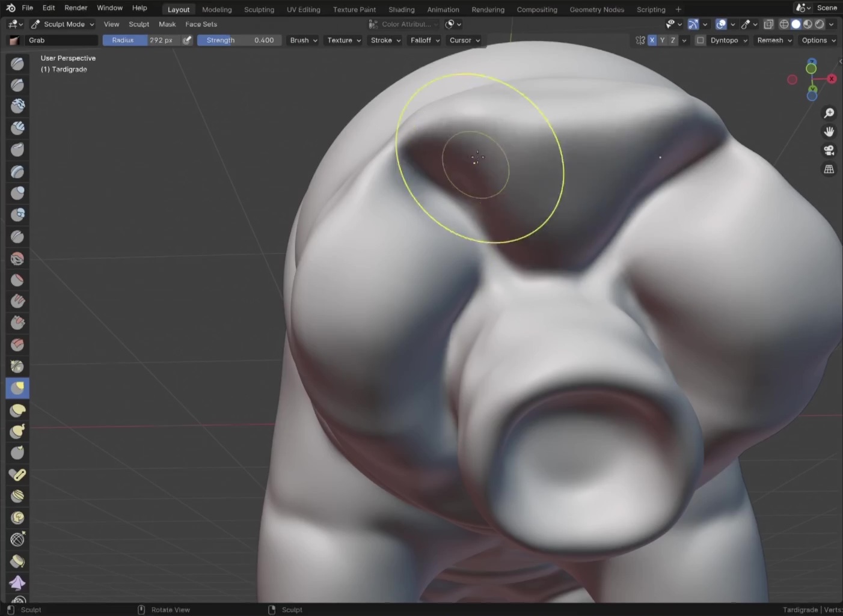Image resolution: width=843 pixels, height=616 pixels.
Task: Click the Strength slider
Action: tap(239, 40)
